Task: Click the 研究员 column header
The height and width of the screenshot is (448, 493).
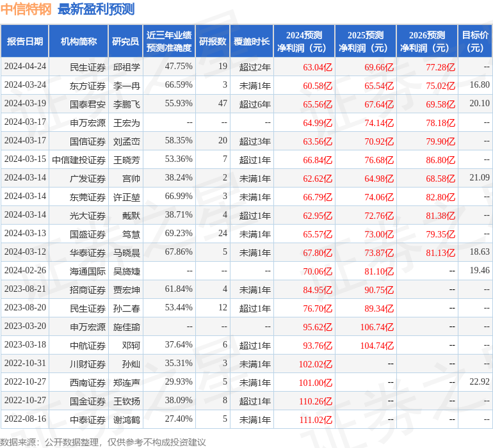Action: [125, 41]
